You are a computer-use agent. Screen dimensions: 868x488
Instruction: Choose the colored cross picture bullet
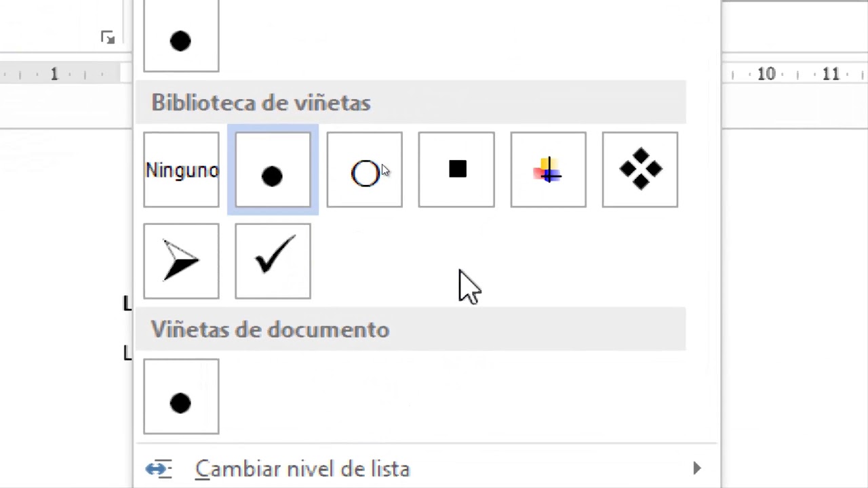point(548,170)
